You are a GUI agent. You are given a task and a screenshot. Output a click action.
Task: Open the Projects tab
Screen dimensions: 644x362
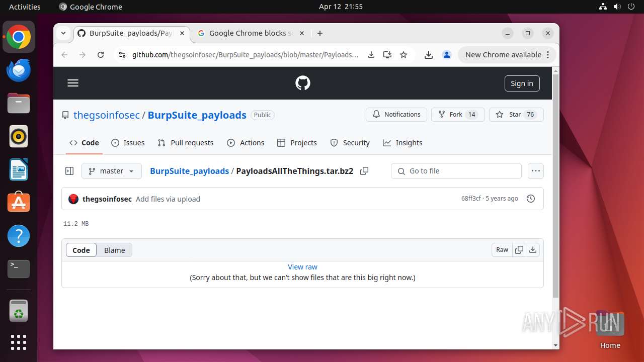tap(297, 143)
